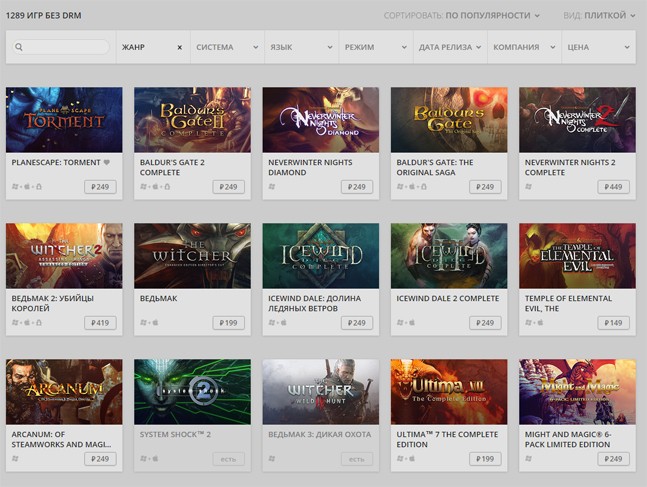Screen dimensions: 647x487
Task: Buy Planescape: Torment for ₽249
Action: [100, 187]
